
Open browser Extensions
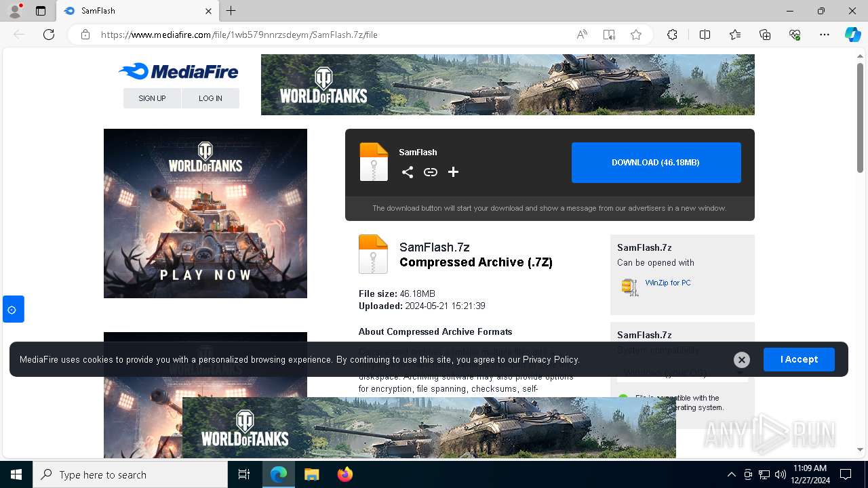[x=672, y=35]
